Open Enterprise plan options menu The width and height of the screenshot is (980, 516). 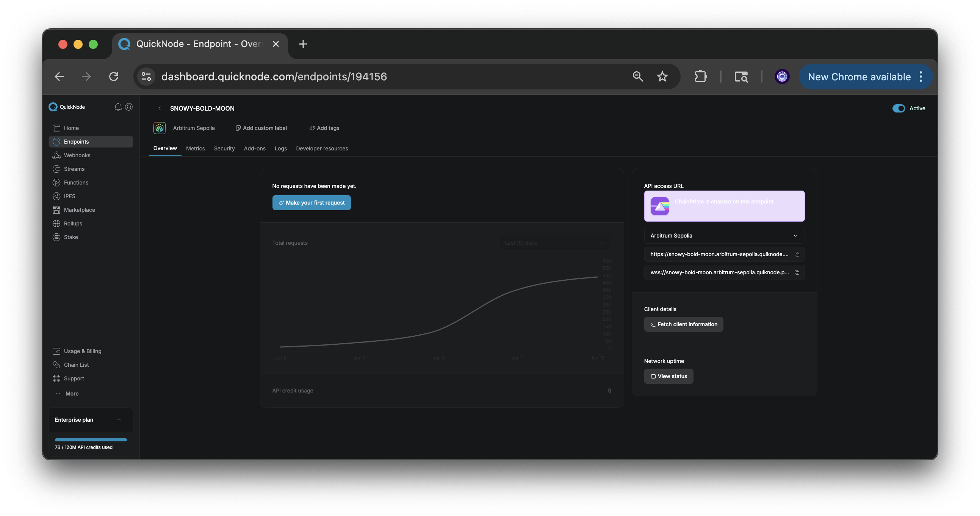coord(119,419)
